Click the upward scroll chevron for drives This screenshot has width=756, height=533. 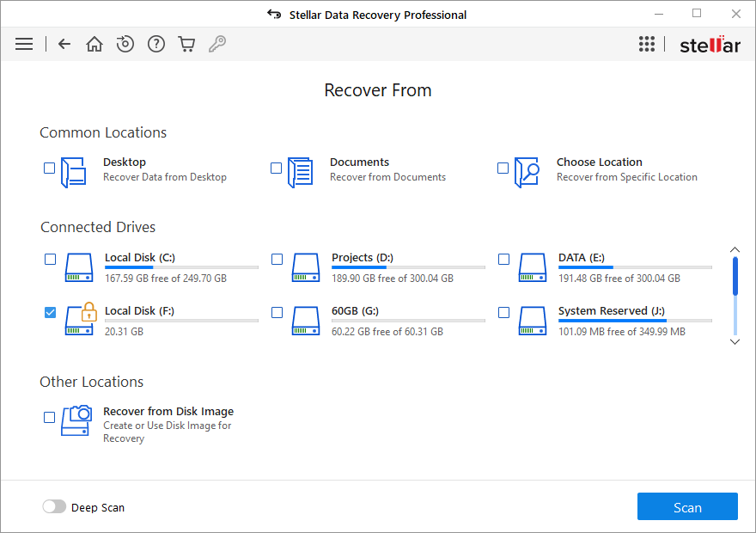735,248
